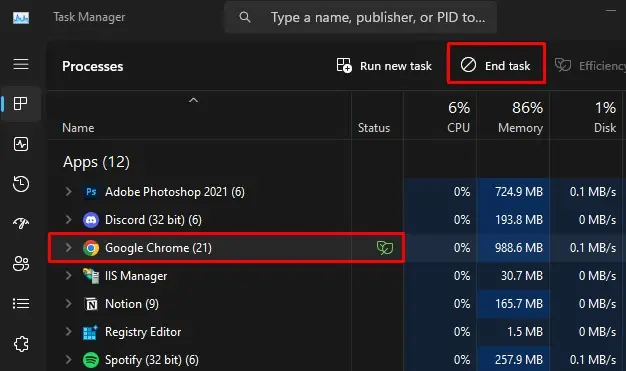Open the Details sidebar icon
Screen dimensions: 626x371
click(x=21, y=304)
